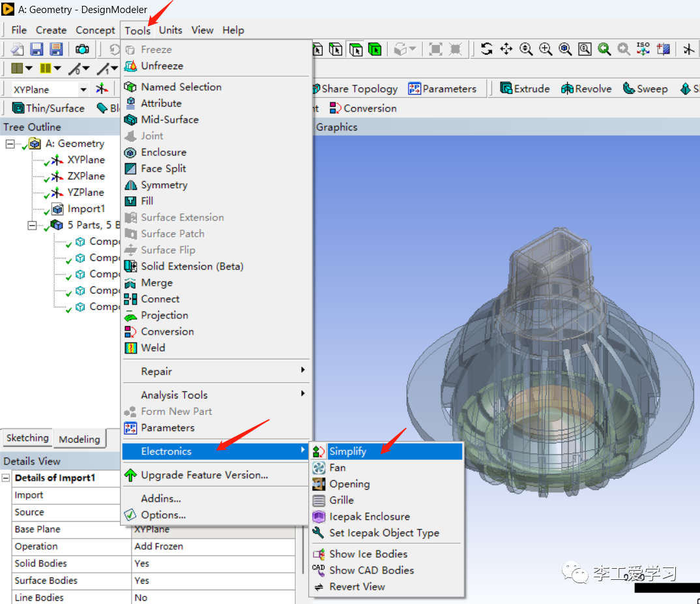Click the Box Zoom magnifier icon
This screenshot has height=604, width=700.
[546, 49]
